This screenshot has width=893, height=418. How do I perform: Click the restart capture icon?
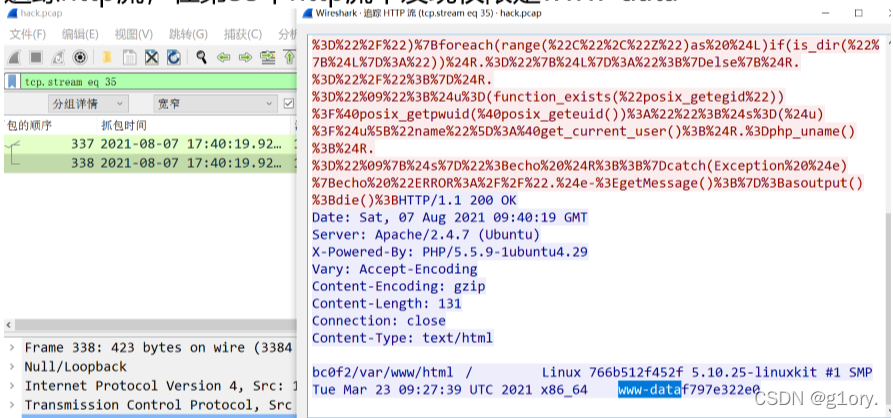click(x=58, y=57)
